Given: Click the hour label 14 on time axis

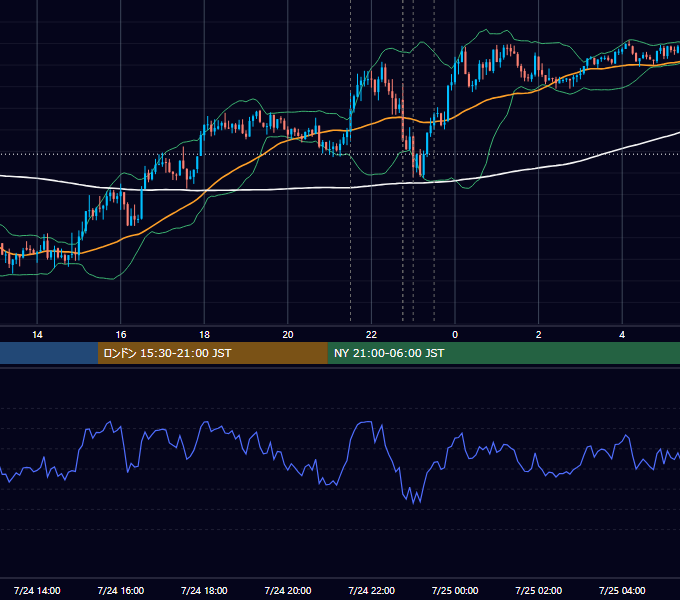Looking at the screenshot, I should pos(37,335).
